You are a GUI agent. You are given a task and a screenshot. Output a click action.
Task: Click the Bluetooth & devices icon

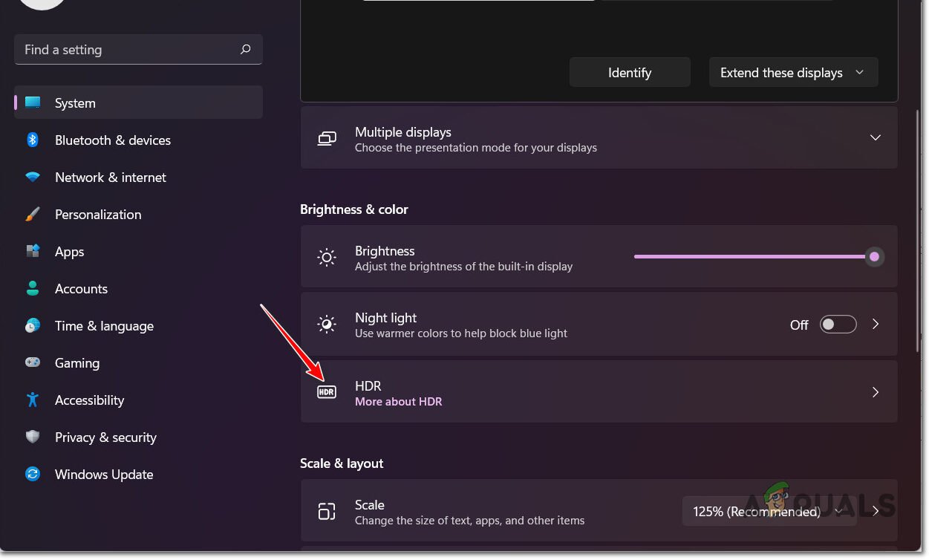tap(33, 140)
